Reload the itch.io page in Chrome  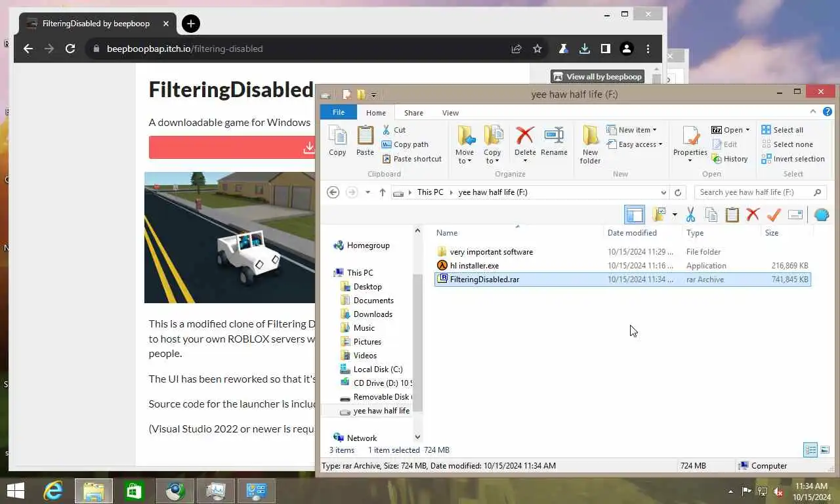point(70,49)
